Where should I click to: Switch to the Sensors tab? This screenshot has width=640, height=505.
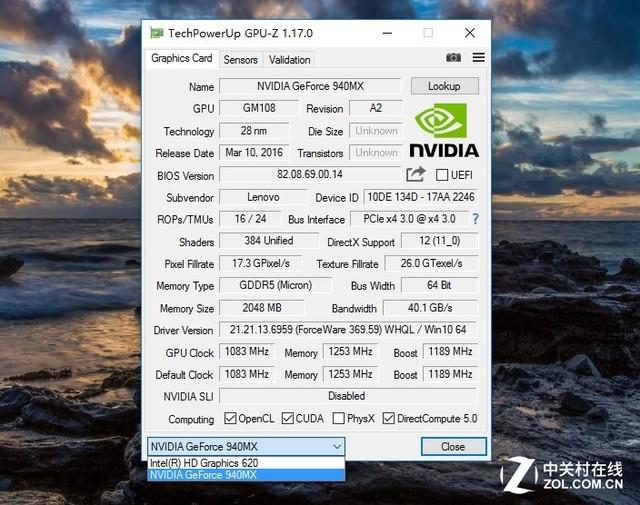[x=240, y=60]
